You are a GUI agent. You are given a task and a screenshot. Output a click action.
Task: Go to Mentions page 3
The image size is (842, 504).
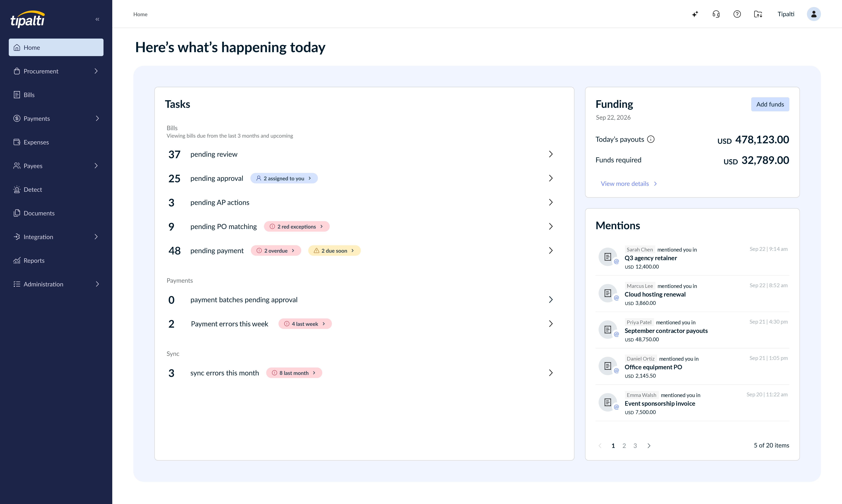[x=635, y=446]
